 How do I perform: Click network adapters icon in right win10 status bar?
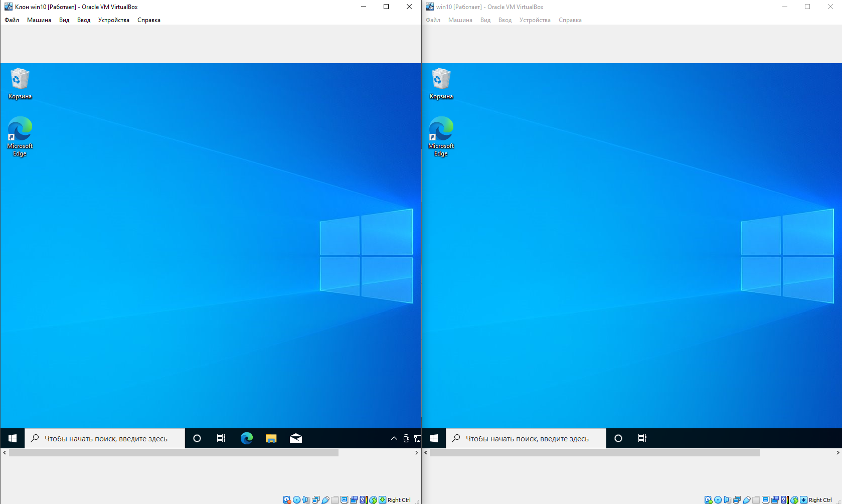click(x=737, y=499)
